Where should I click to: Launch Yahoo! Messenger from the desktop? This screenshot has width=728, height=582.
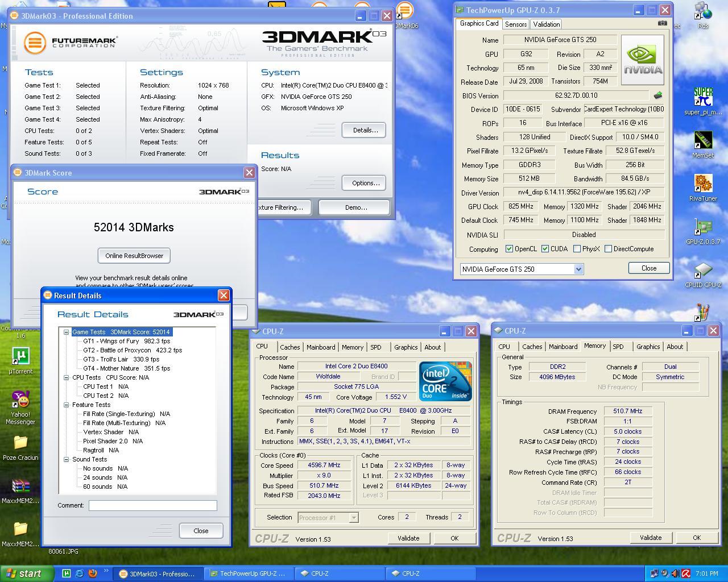click(20, 407)
